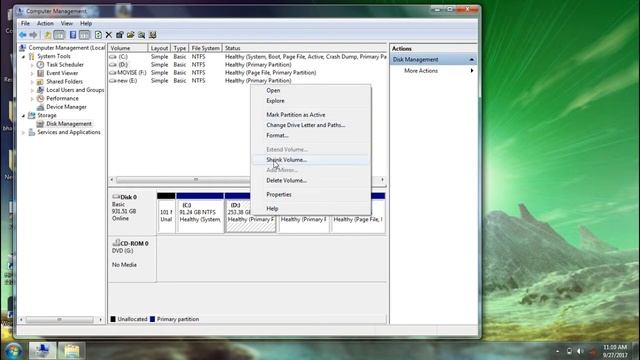Image resolution: width=640 pixels, height=360 pixels.
Task: Select the (C:) volume row
Action: pyautogui.click(x=247, y=57)
